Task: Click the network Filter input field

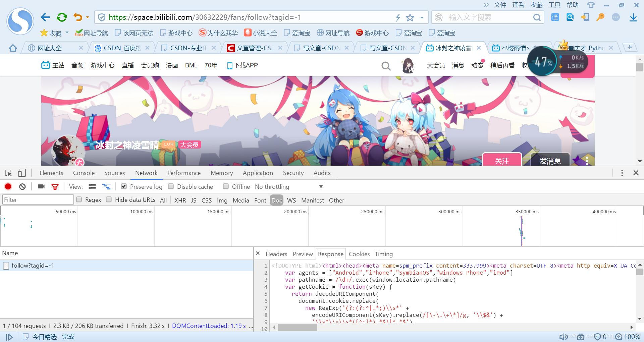Action: 38,200
